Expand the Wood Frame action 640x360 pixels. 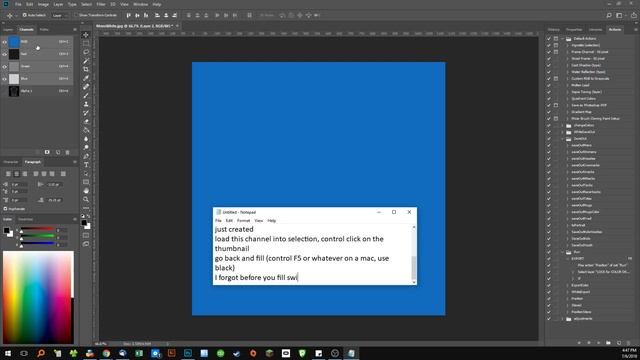click(x=567, y=58)
